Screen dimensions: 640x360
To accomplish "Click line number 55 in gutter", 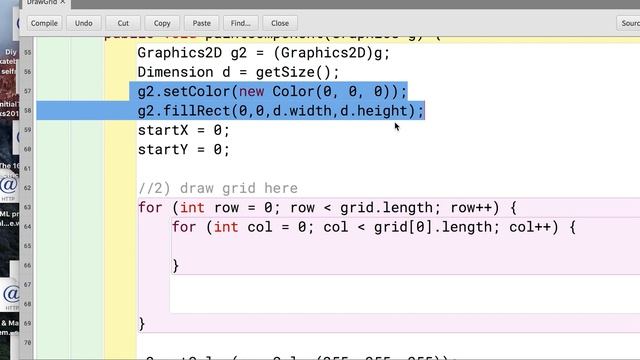I will tap(28, 53).
